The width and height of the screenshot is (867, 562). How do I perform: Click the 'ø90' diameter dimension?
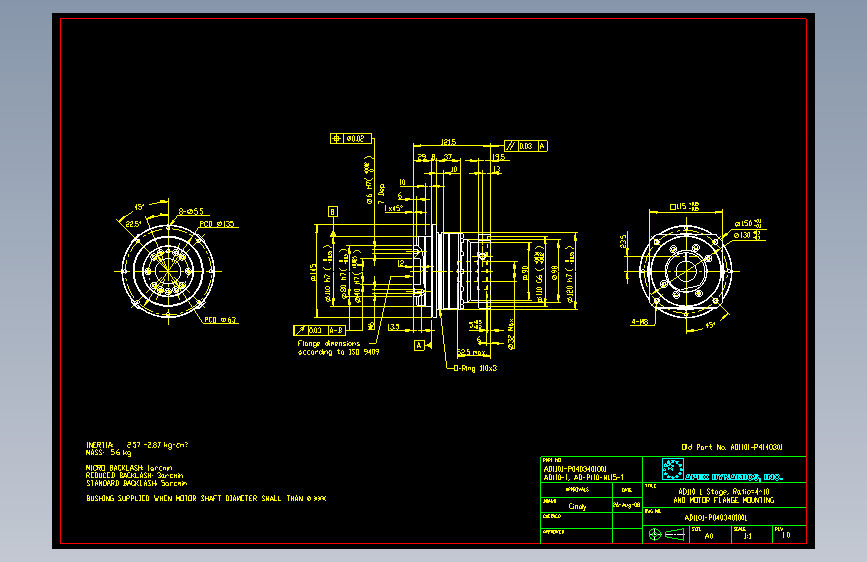click(525, 273)
